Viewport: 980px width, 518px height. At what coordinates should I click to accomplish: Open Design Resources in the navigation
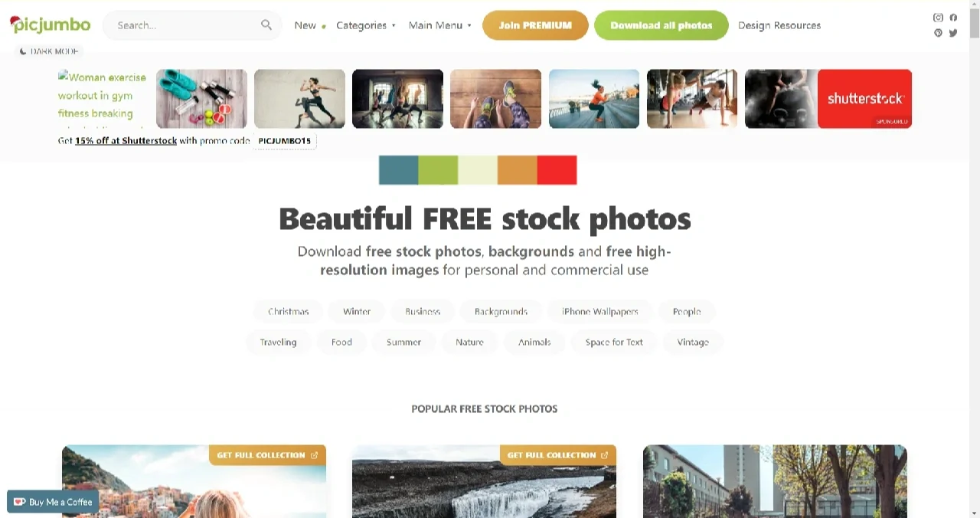779,25
